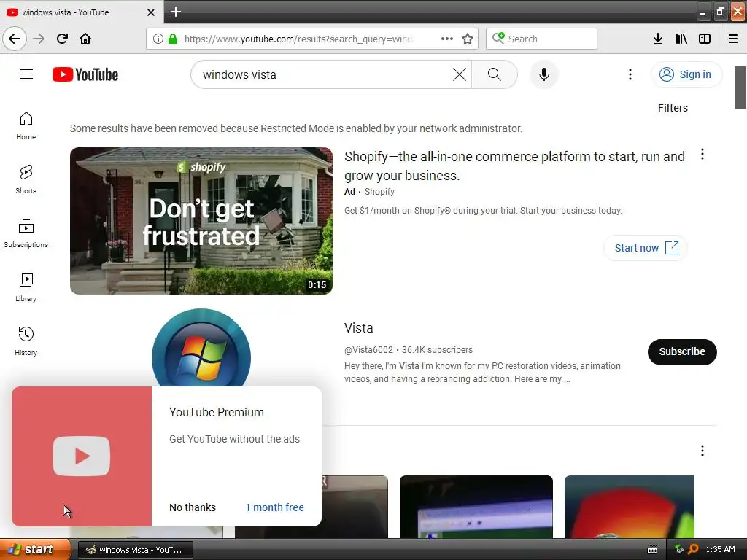Click the browser forward arrow
Viewport: 747px width, 560px height.
(39, 39)
